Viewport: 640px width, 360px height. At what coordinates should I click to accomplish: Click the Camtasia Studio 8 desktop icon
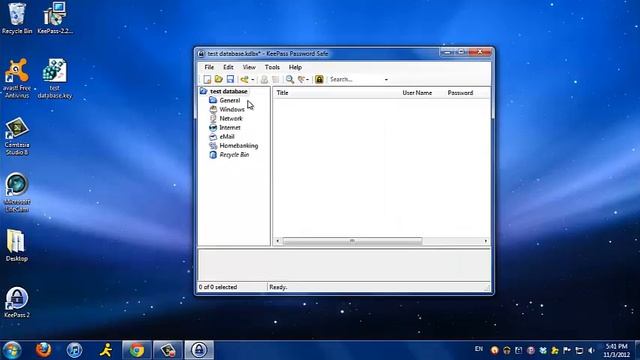[x=17, y=137]
